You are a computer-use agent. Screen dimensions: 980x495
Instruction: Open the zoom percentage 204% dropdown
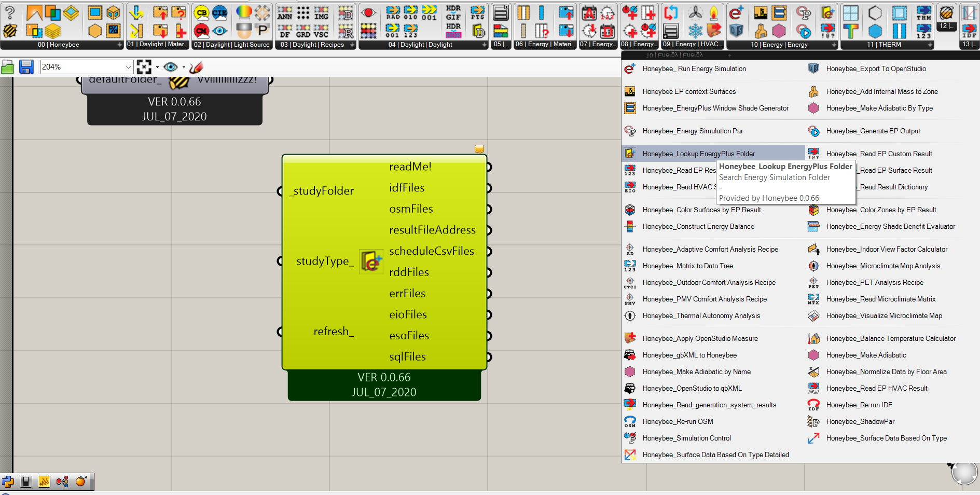pyautogui.click(x=128, y=67)
